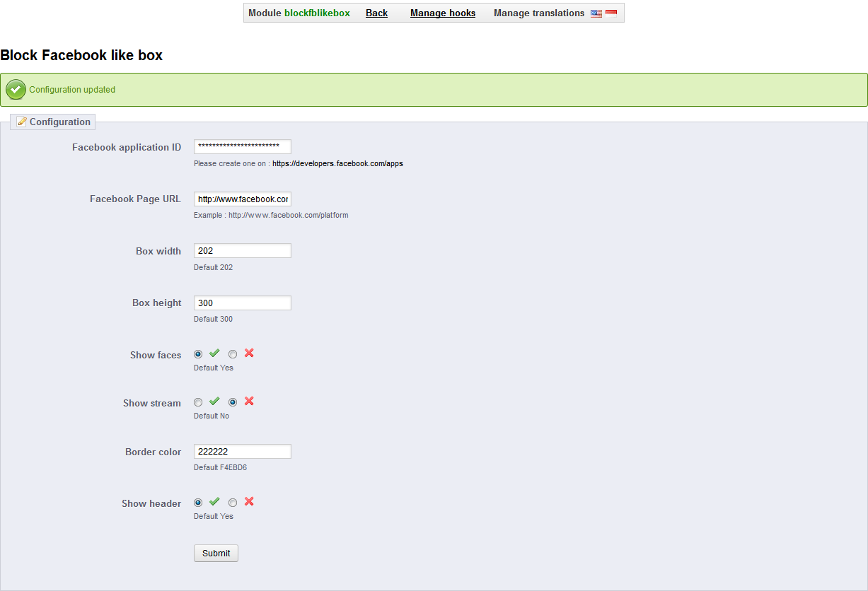868x591 pixels.
Task: Click green check icon for Show stream
Action: click(215, 402)
